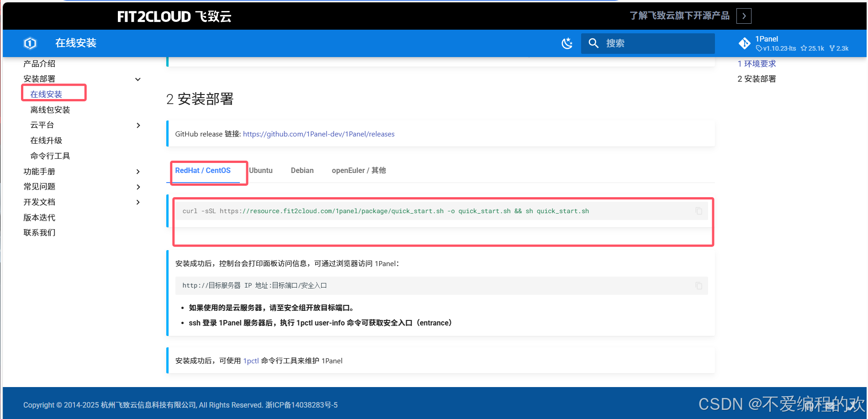
Task: Expand the 开发文档 sidebar section
Action: click(138, 202)
